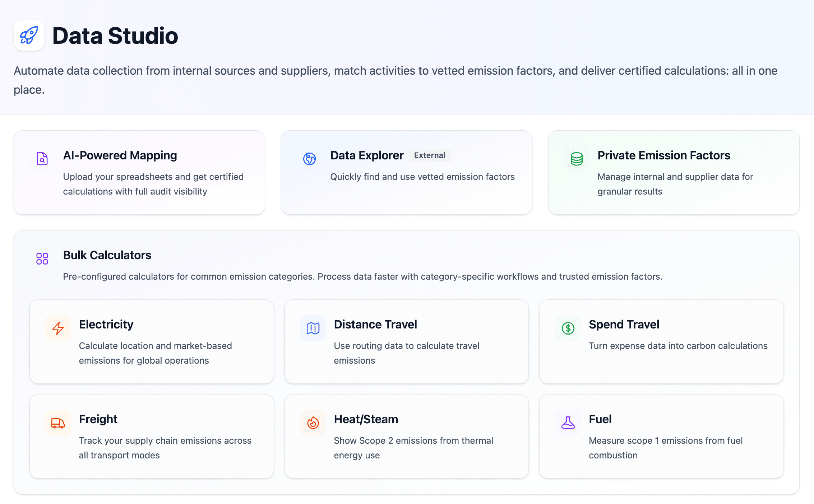Select the Electricity lightning bolt icon
The width and height of the screenshot is (814, 504).
click(58, 328)
